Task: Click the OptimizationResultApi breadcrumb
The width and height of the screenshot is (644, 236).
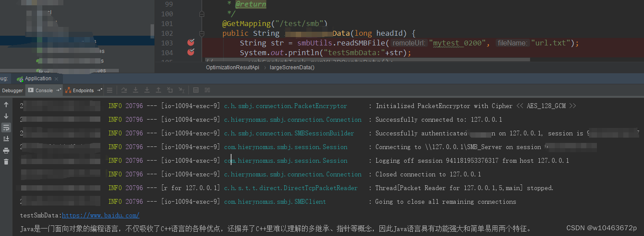Action: click(232, 67)
